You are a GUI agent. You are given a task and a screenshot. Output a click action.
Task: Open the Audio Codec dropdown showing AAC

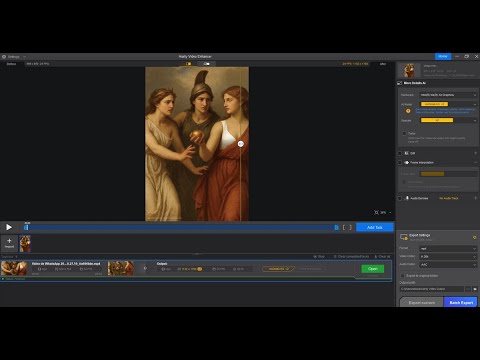point(448,265)
